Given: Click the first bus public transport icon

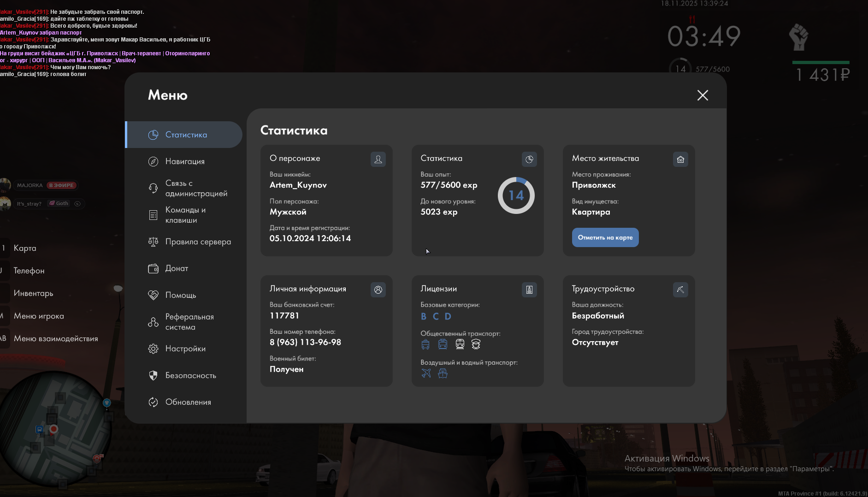Looking at the screenshot, I should point(425,344).
